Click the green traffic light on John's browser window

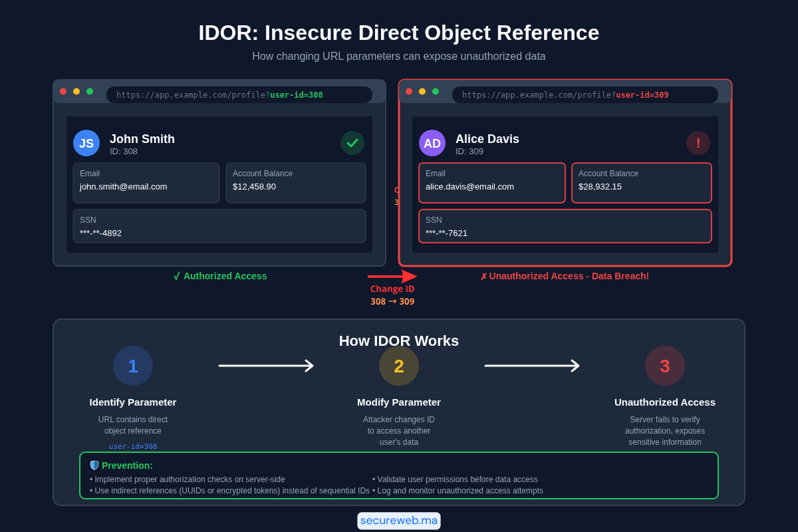coord(90,91)
